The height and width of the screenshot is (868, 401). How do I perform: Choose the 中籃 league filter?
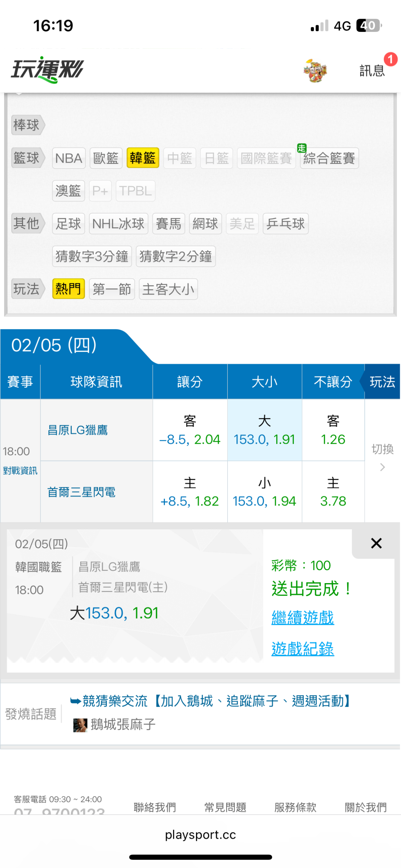pyautogui.click(x=180, y=158)
